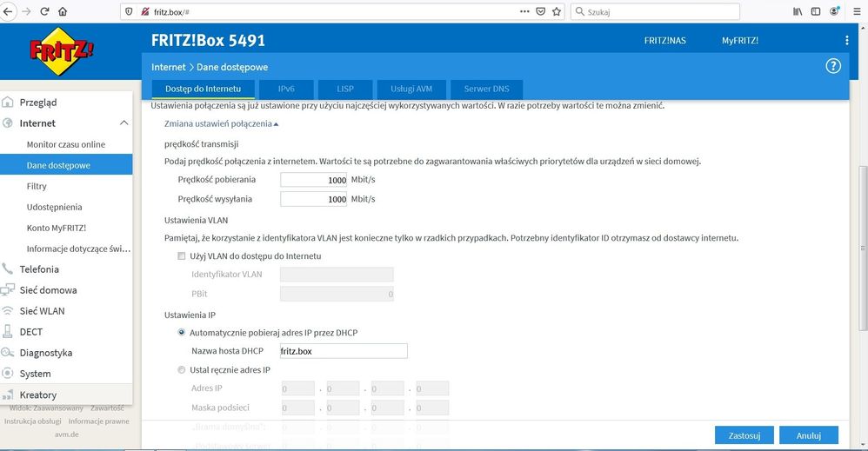Bookmark page with star icon
This screenshot has height=451, width=868.
click(557, 12)
